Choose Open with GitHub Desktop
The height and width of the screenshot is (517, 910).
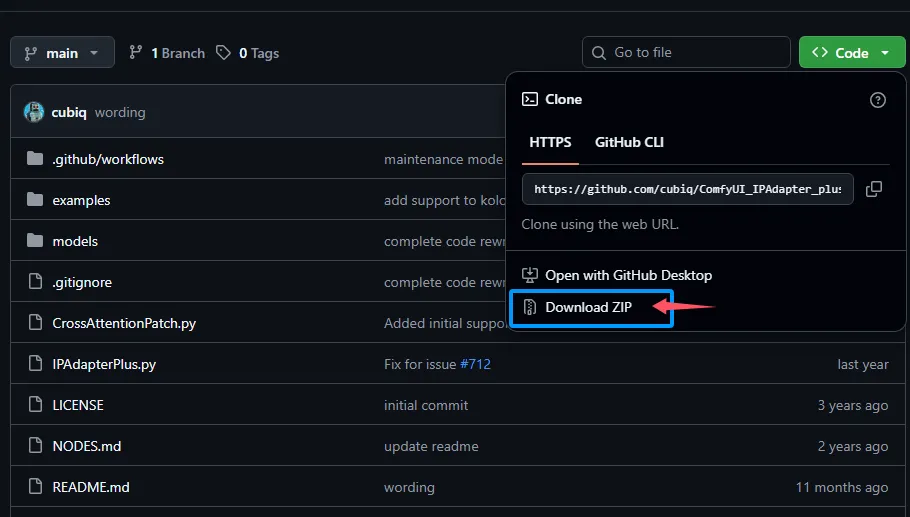coord(617,275)
